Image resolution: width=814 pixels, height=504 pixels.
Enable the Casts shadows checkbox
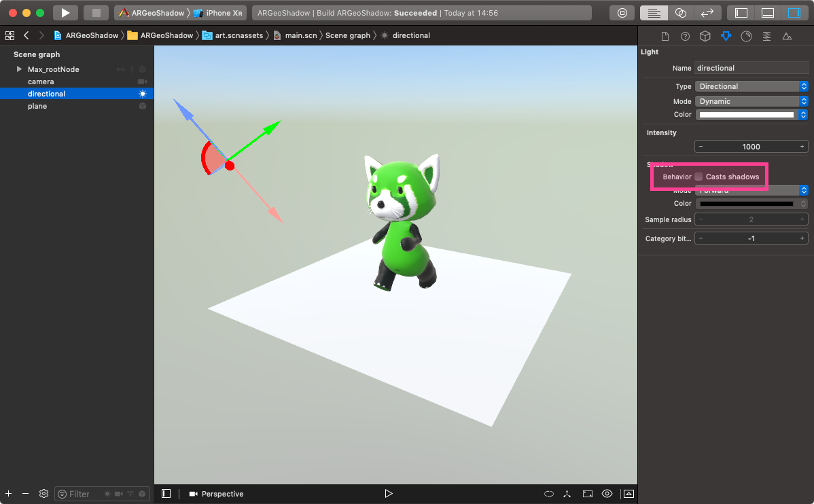(698, 177)
